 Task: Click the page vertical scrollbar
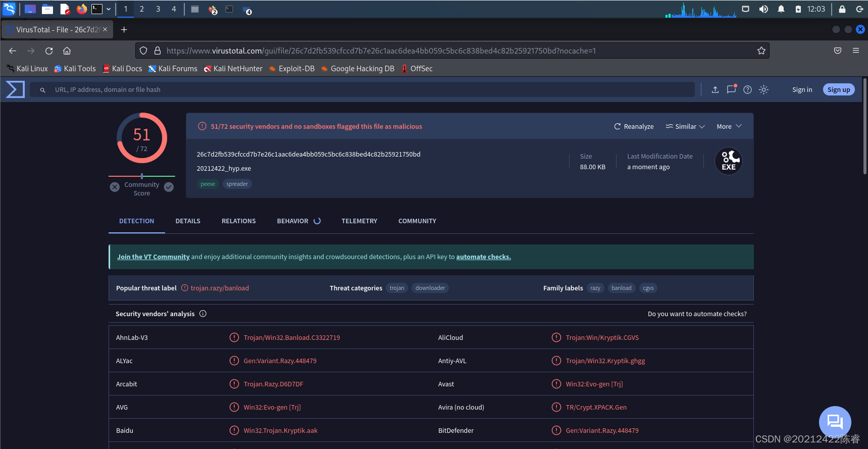coord(865,126)
